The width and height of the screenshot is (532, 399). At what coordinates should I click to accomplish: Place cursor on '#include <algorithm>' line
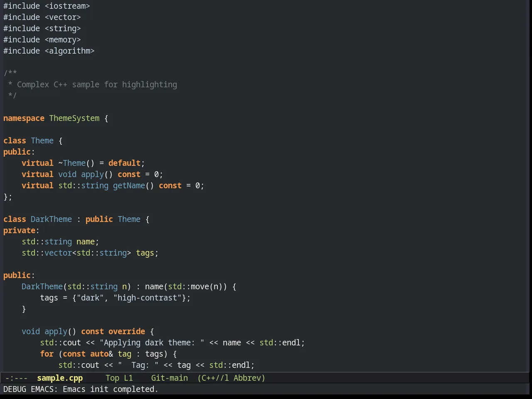pyautogui.click(x=49, y=51)
